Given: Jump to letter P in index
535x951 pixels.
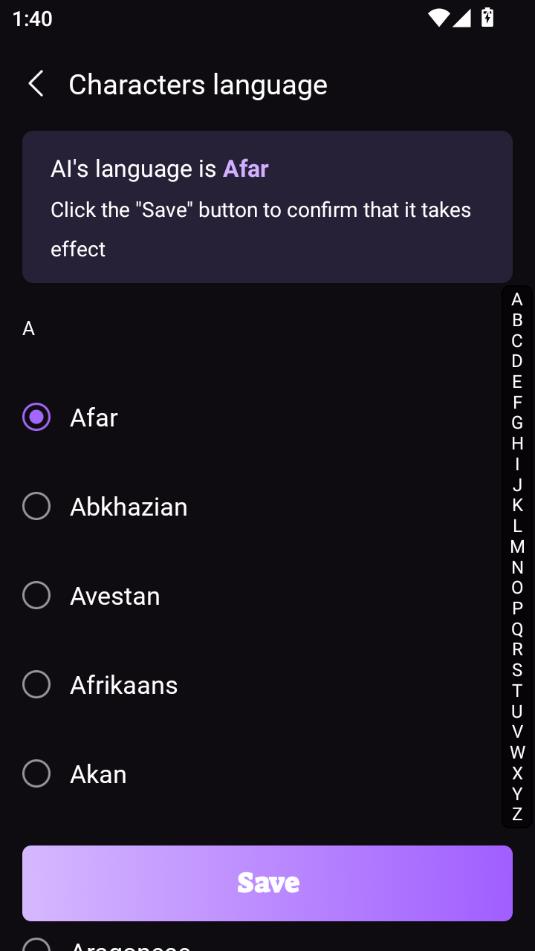Looking at the screenshot, I should [x=517, y=608].
